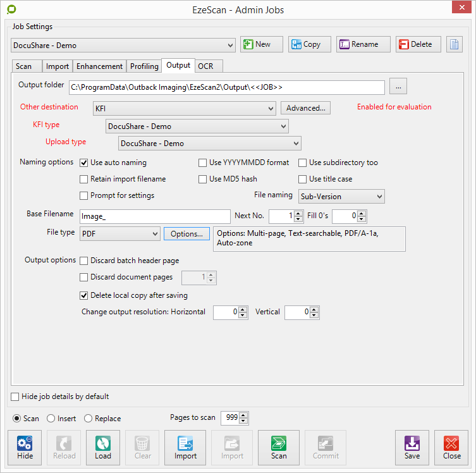Open the File type PDF dropdown
Screen dimensions: 476x473
tap(120, 234)
